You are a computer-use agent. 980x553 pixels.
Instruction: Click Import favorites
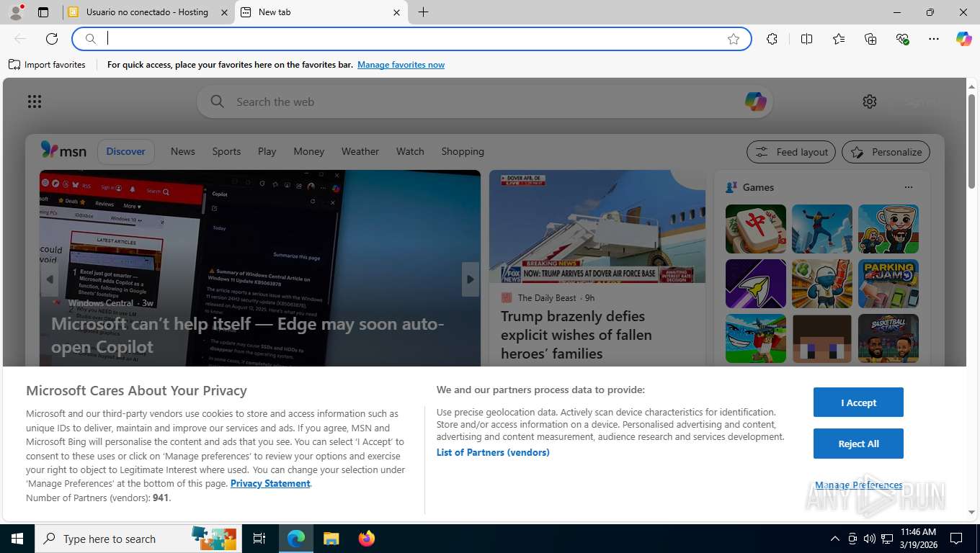47,65
